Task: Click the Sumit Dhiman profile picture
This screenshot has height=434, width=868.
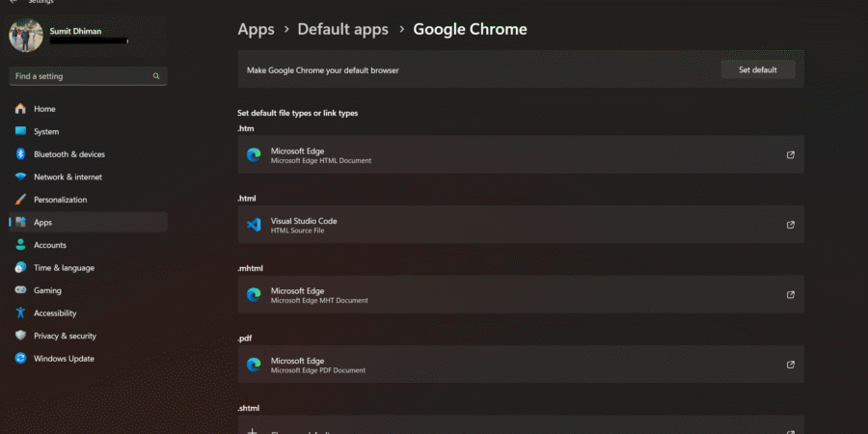Action: click(26, 36)
